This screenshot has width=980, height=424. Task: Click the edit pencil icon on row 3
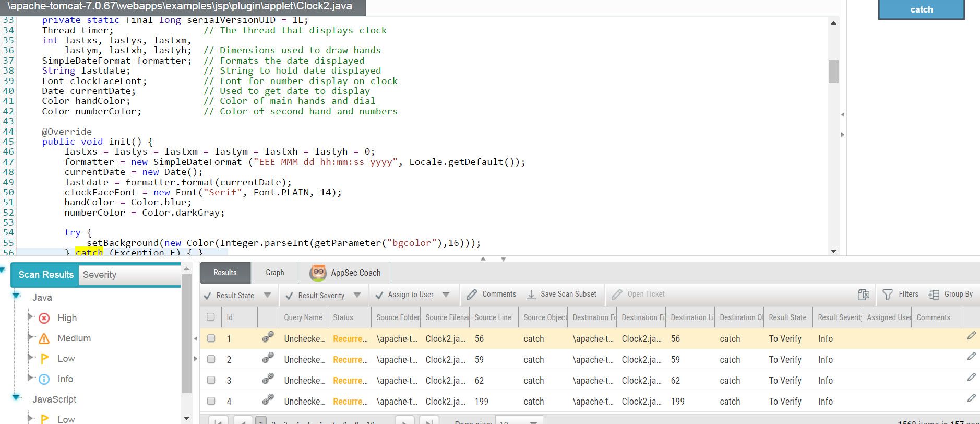[971, 378]
